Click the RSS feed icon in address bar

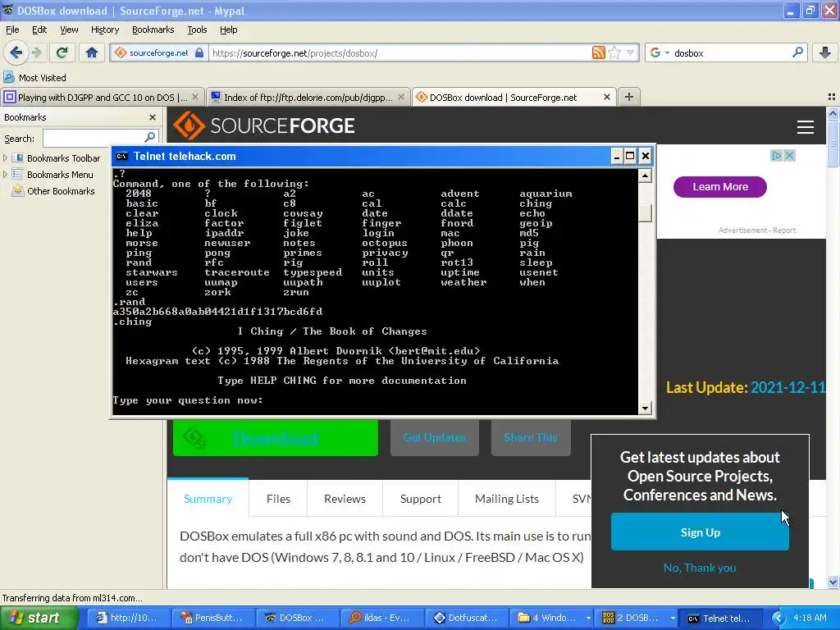598,52
